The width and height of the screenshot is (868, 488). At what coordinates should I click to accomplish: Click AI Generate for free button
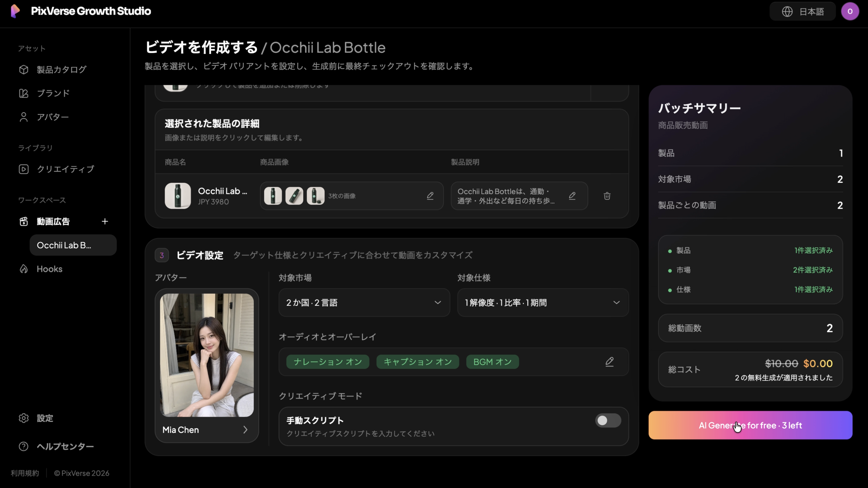pos(750,425)
